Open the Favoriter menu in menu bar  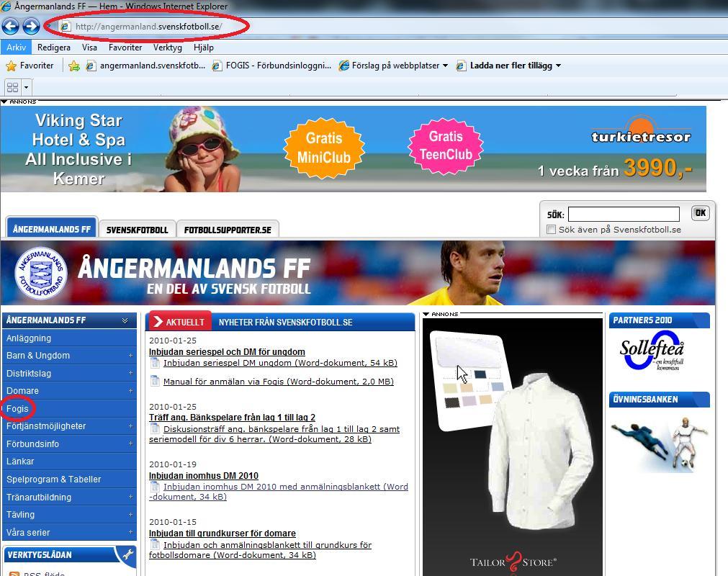click(125, 48)
